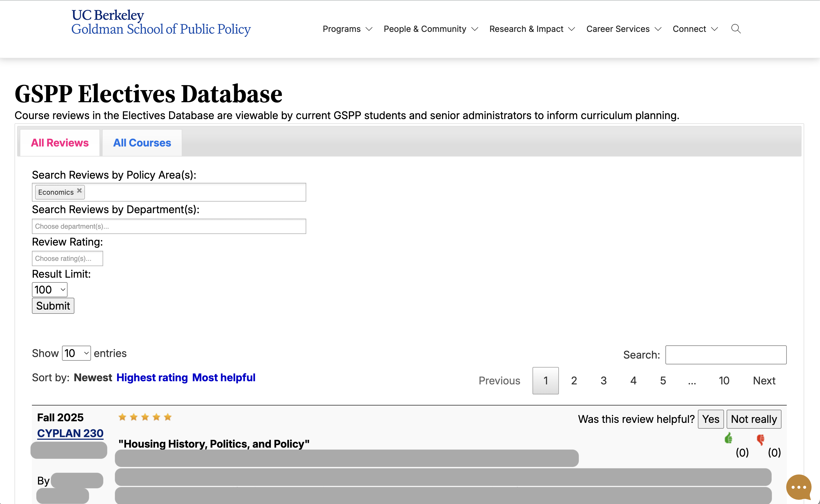This screenshot has height=504, width=820.
Task: Switch to the All Courses tab
Action: point(142,143)
